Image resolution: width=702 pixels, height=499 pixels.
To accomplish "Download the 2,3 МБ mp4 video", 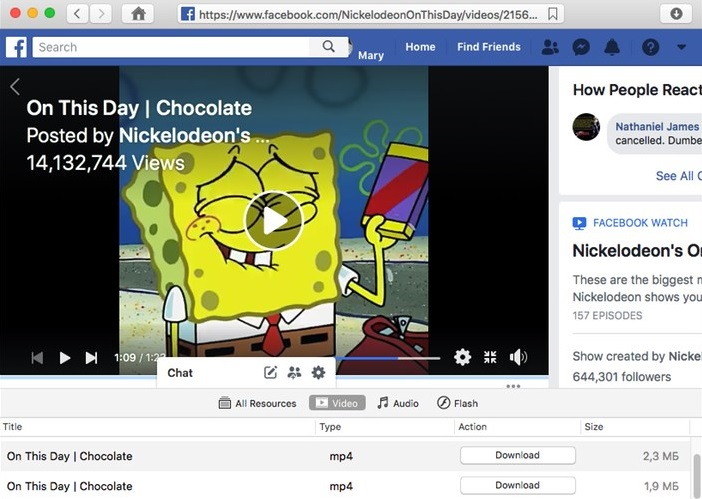I will [x=517, y=456].
